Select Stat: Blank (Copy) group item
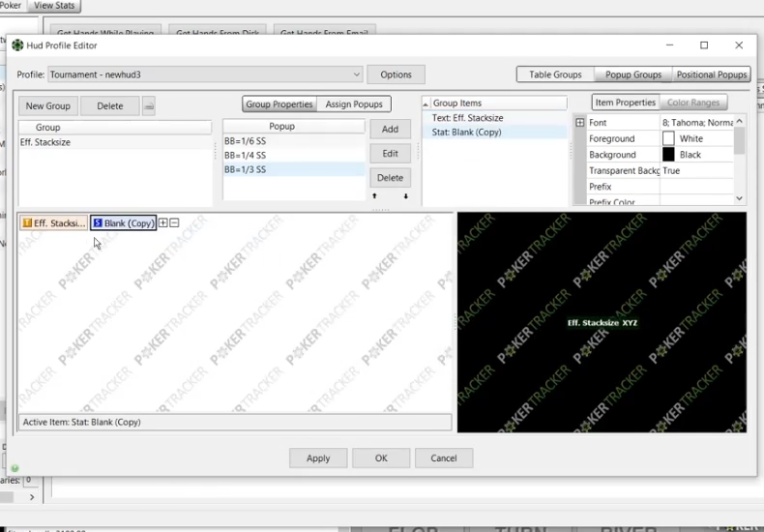Viewport: 764px width, 532px height. tap(494, 132)
